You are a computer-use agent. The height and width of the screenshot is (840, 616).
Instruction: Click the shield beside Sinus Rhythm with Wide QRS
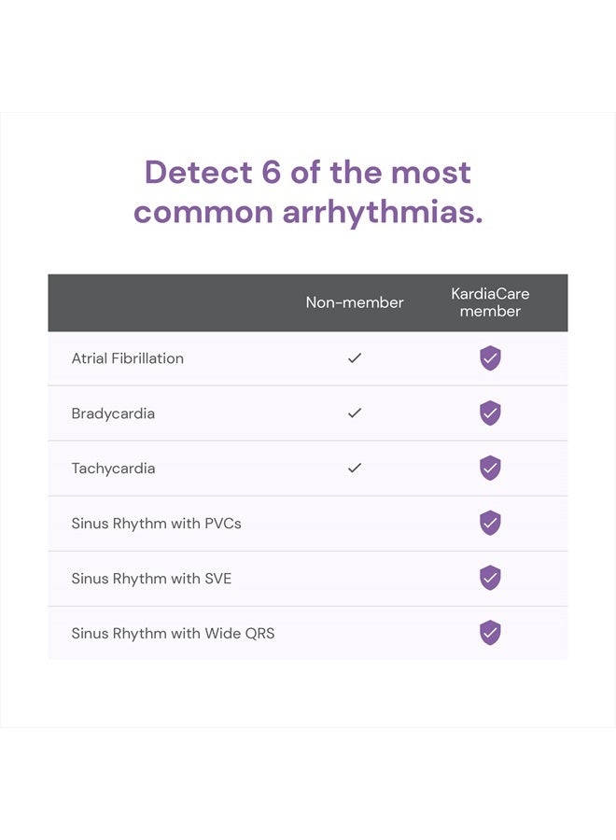point(490,633)
